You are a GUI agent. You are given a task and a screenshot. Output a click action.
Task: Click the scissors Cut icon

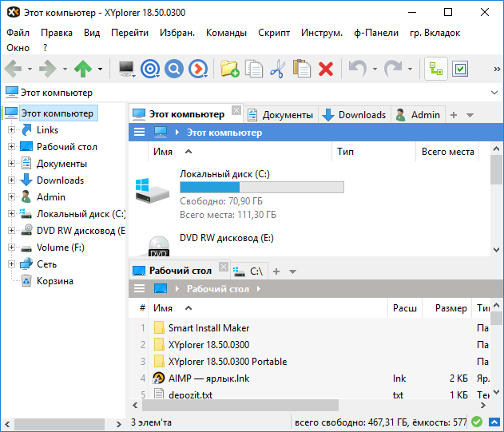pos(278,69)
